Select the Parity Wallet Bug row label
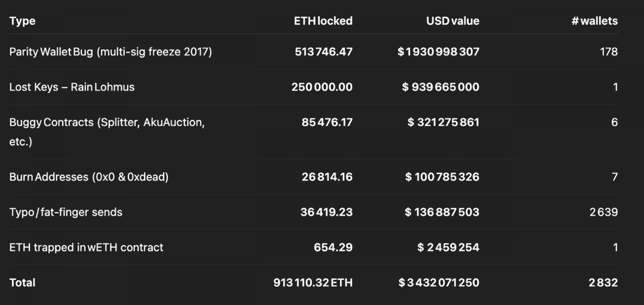 111,52
